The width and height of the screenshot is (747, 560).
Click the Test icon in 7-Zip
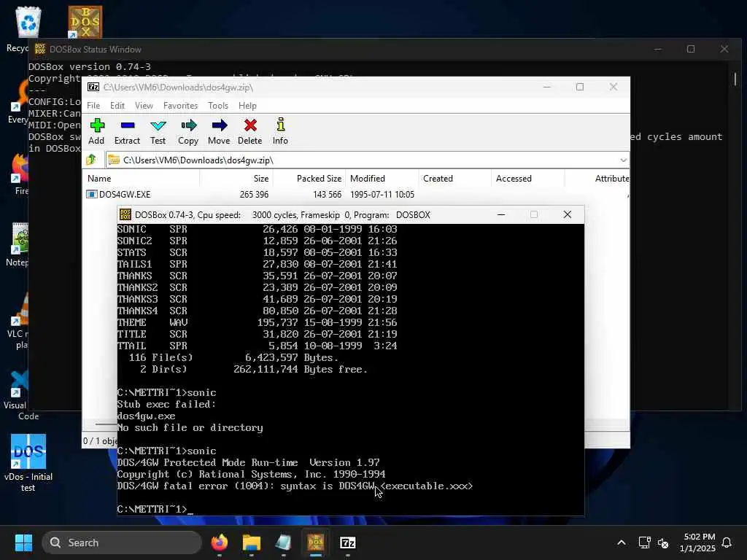[158, 131]
